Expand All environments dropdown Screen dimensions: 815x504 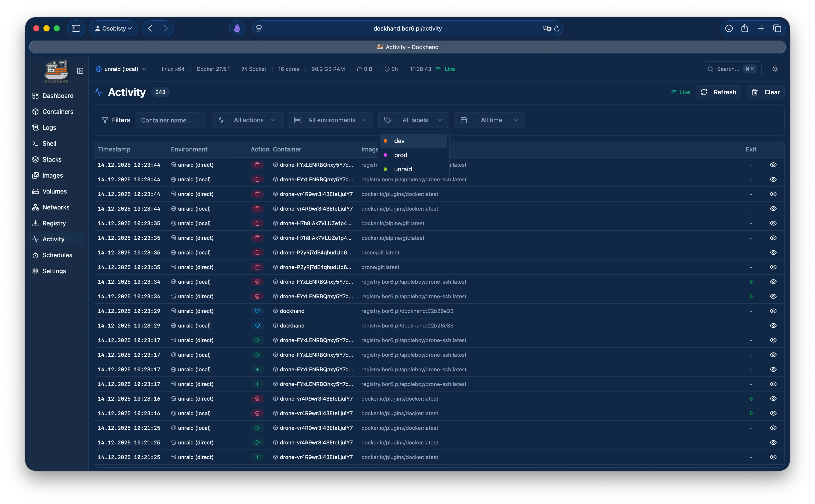(330, 120)
